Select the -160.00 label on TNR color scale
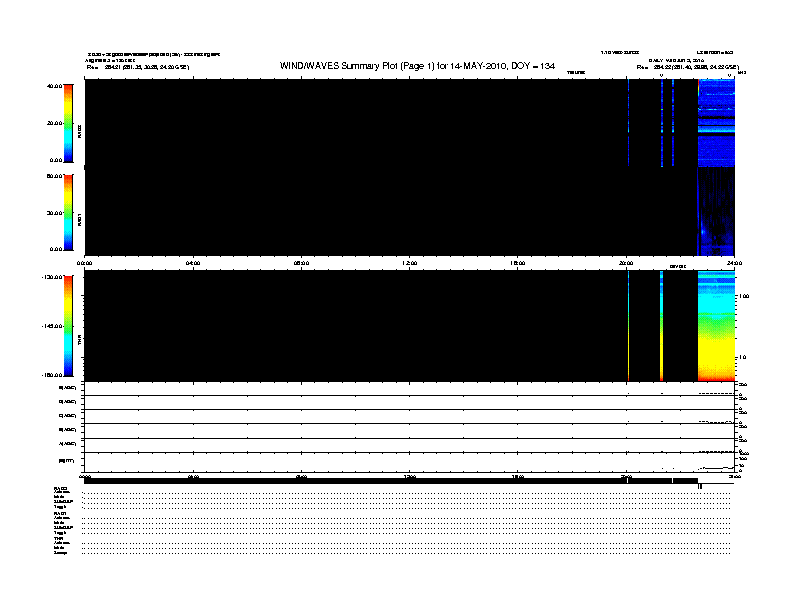This screenshot has width=792, height=612. [x=53, y=375]
